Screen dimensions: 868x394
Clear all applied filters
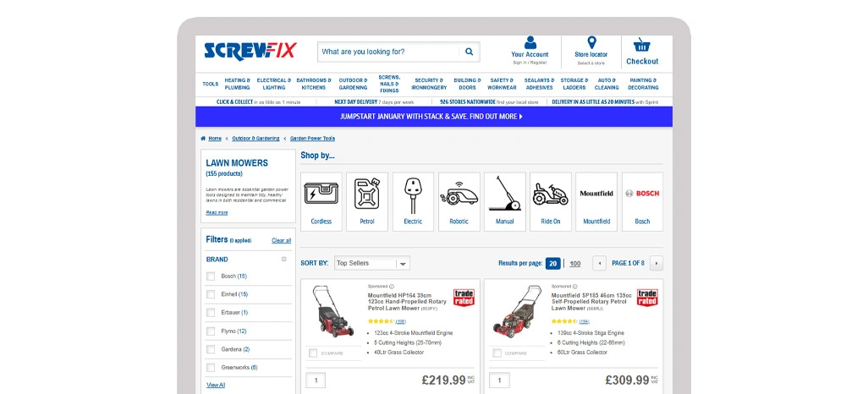[x=281, y=241]
